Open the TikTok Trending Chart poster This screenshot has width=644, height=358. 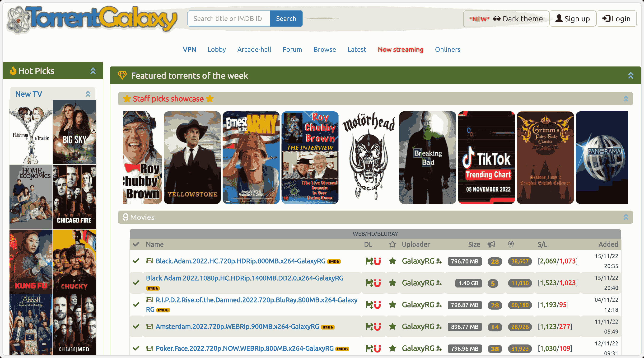486,158
